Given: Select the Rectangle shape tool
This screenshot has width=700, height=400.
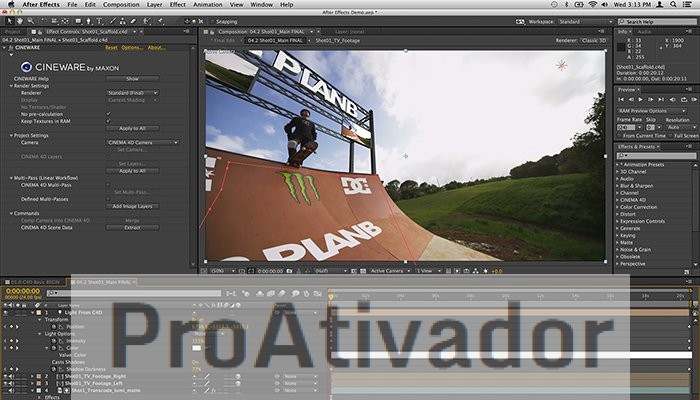Looking at the screenshot, I should [x=78, y=21].
